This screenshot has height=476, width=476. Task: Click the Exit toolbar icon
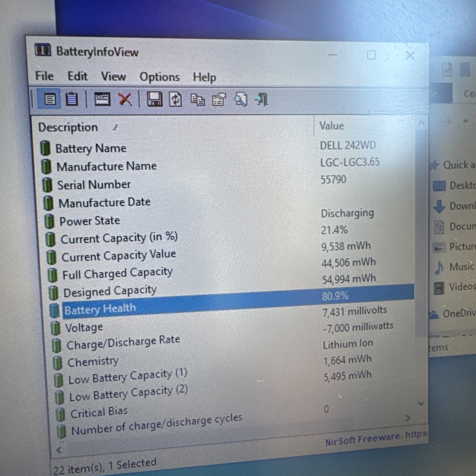click(x=262, y=99)
